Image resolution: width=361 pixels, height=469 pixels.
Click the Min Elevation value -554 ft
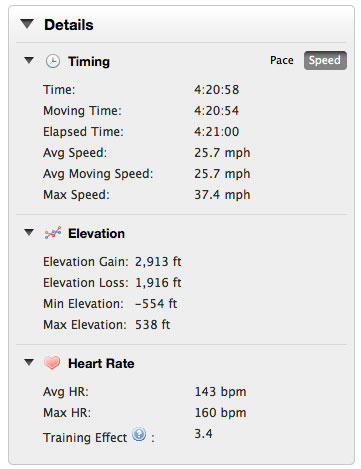(x=156, y=304)
